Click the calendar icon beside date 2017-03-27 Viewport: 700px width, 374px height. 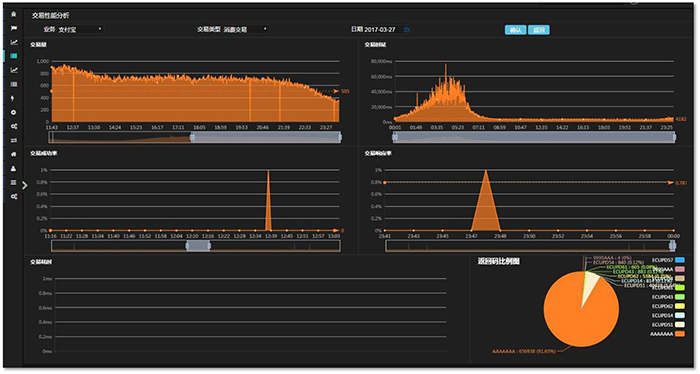pos(407,29)
